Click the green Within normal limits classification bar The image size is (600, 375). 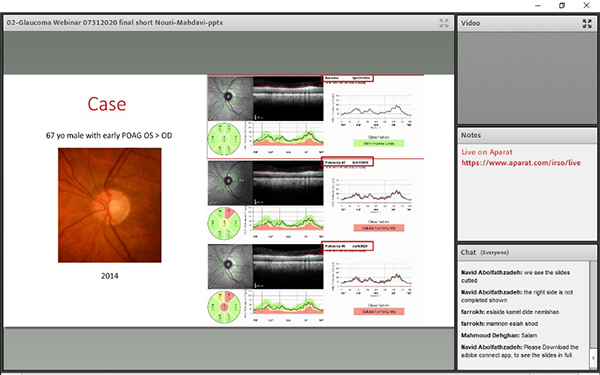click(x=378, y=143)
